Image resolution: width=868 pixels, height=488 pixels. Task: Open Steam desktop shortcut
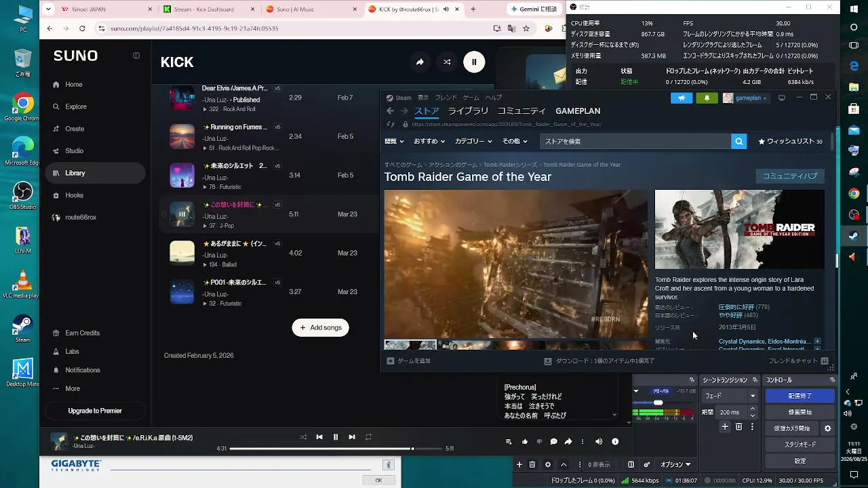click(22, 329)
